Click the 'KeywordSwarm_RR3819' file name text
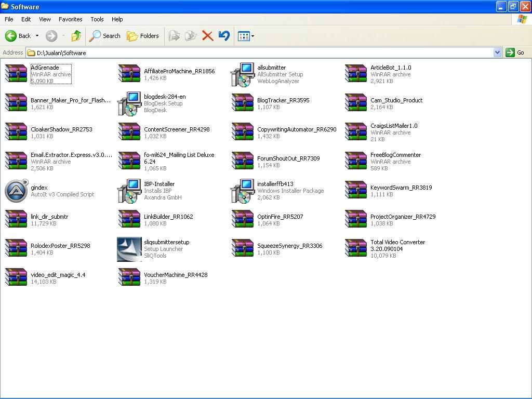The image size is (532, 399). click(401, 188)
